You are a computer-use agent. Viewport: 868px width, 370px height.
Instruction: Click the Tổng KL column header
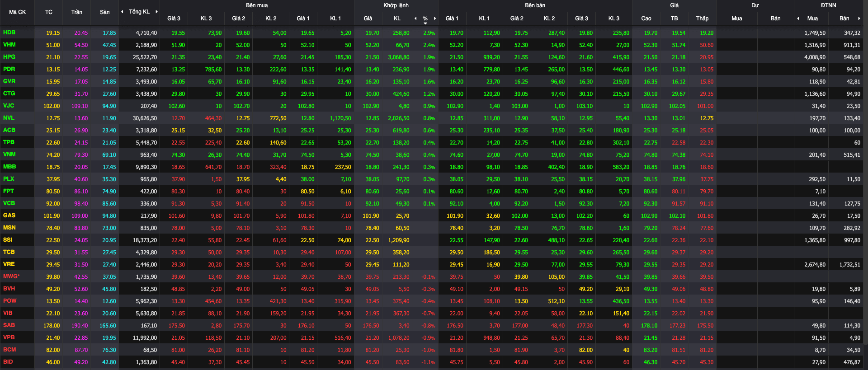139,12
